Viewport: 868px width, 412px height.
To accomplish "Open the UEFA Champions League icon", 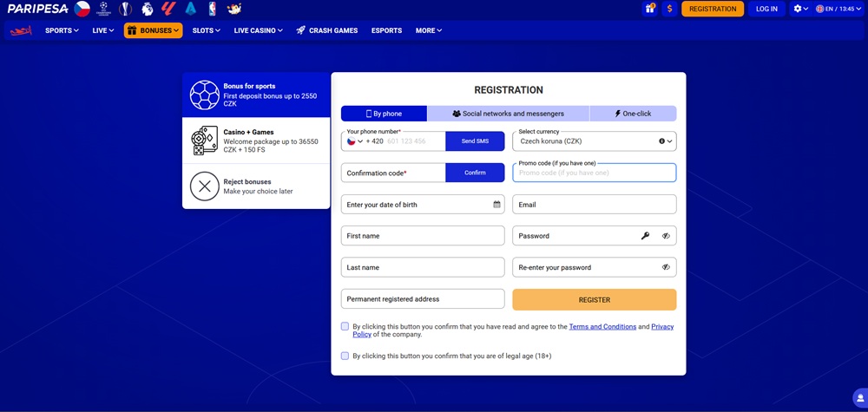I will [104, 9].
